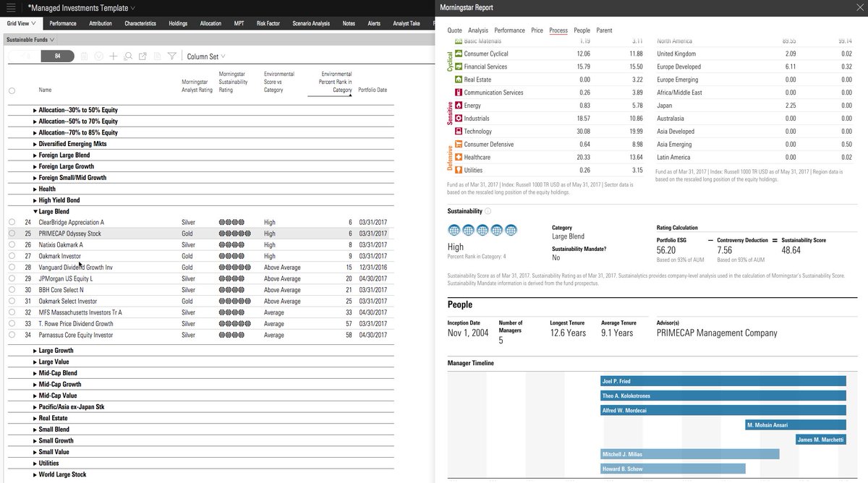Click the sort arrow under Environmental Percent Rank
Image resolution: width=868 pixels, height=483 pixels.
click(351, 94)
